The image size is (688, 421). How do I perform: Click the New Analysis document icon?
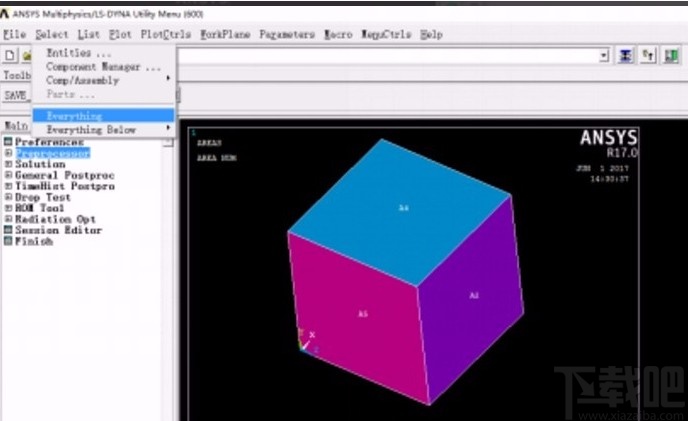[x=10, y=56]
